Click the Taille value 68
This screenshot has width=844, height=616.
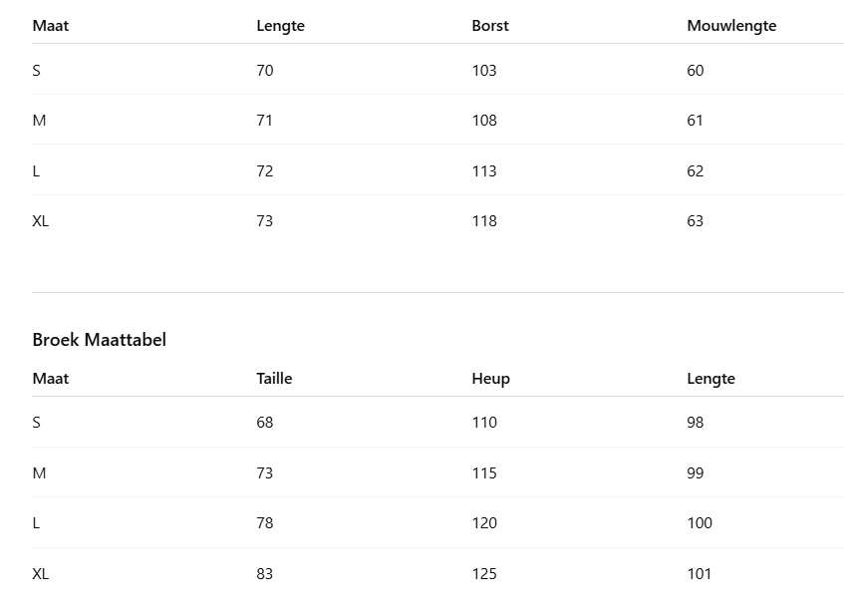[x=264, y=423]
